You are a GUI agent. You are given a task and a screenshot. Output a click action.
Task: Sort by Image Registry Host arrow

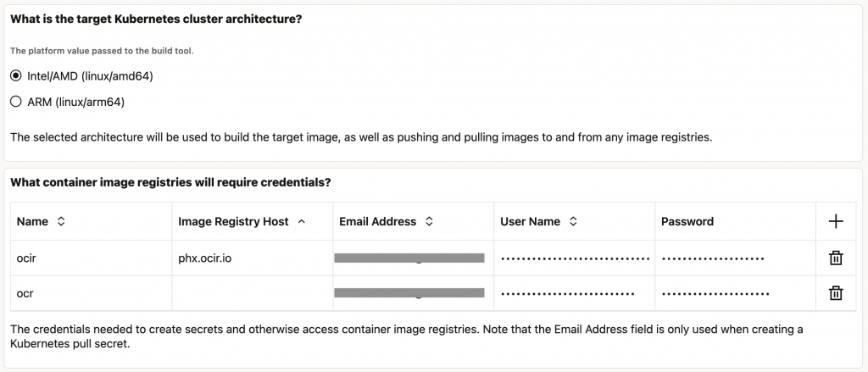tap(302, 221)
